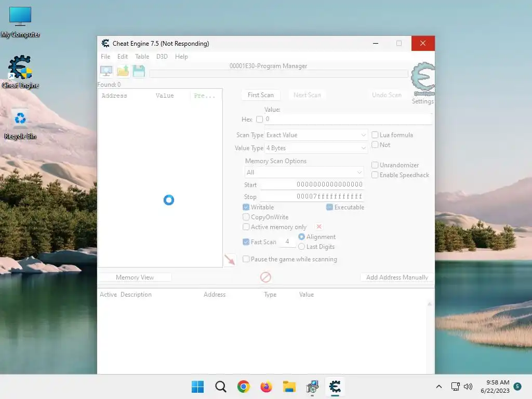Launch Google Chrome from taskbar
The height and width of the screenshot is (399, 532).
243,387
